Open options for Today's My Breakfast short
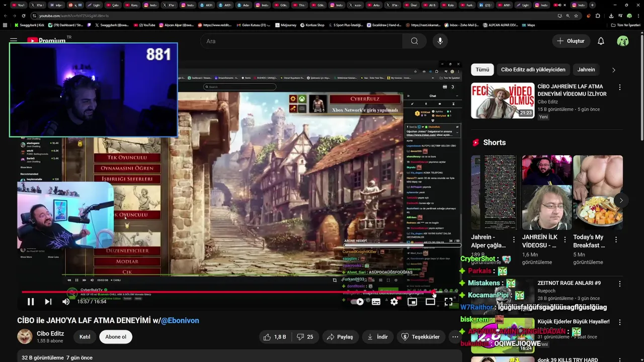This screenshot has width=644, height=362. (616, 240)
